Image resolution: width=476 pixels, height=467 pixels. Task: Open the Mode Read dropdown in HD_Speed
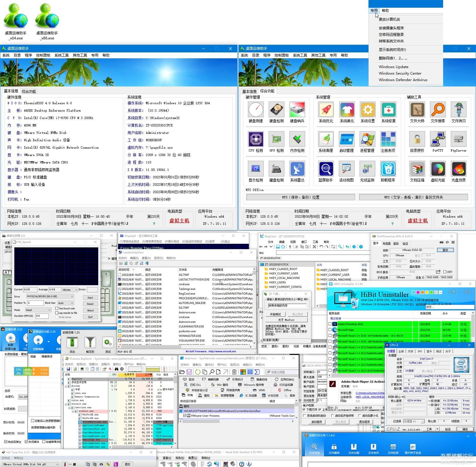click(38, 310)
